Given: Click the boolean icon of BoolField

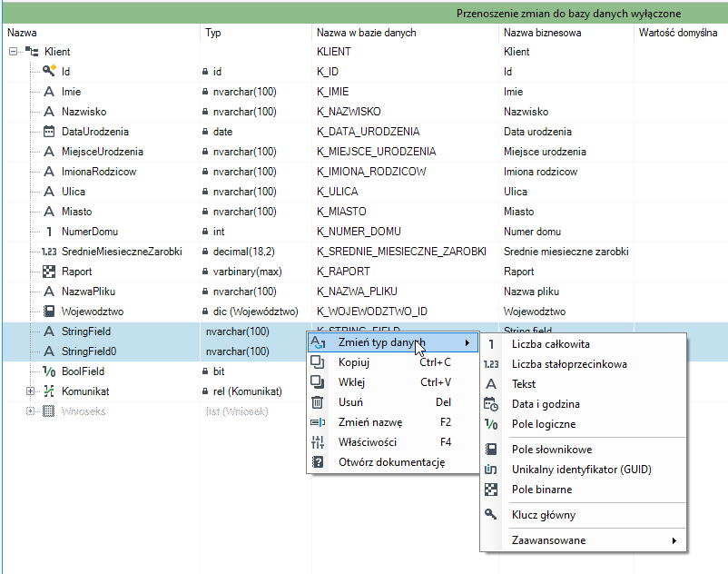Looking at the screenshot, I should tap(49, 371).
